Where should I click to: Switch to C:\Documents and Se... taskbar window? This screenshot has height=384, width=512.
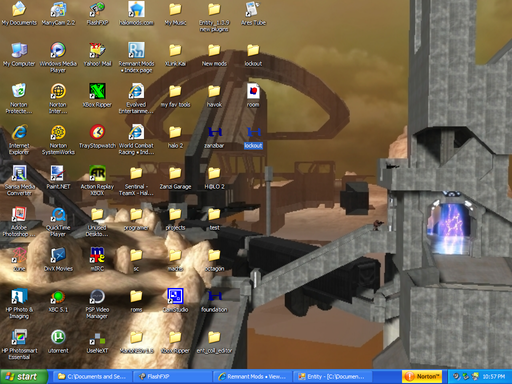93,377
